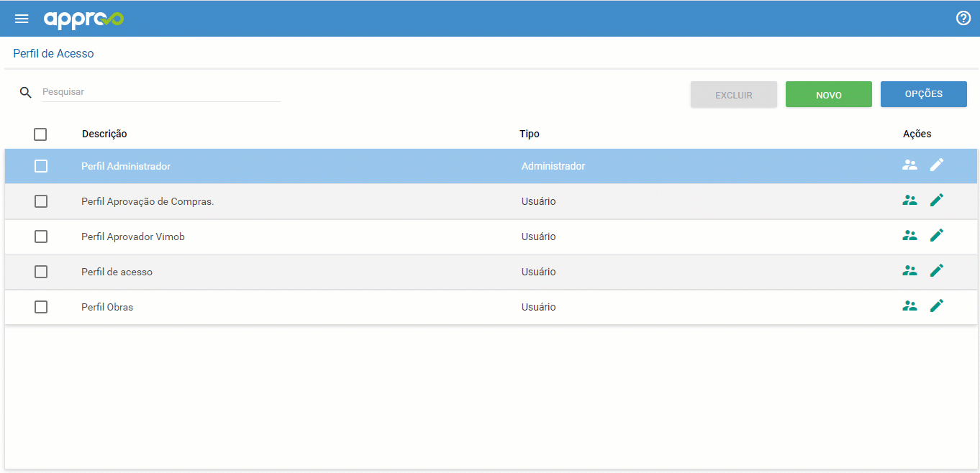Click the green NOVO button
The height and width of the screenshot is (473, 980).
[x=829, y=95]
